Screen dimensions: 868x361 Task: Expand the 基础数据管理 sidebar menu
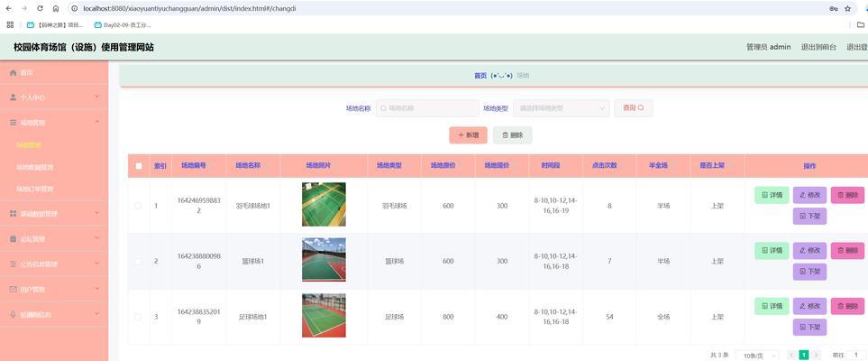pos(54,214)
